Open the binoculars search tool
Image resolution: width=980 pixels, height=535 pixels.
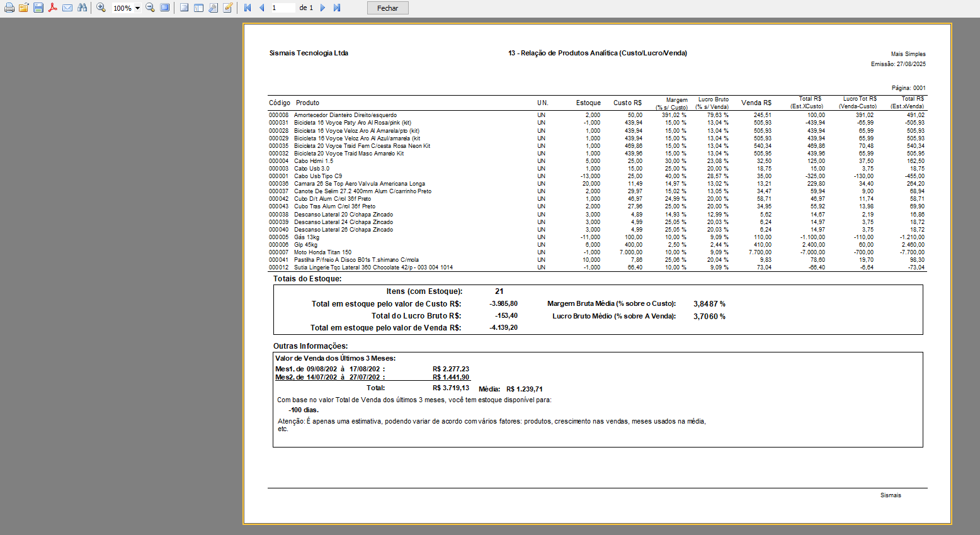pyautogui.click(x=82, y=8)
